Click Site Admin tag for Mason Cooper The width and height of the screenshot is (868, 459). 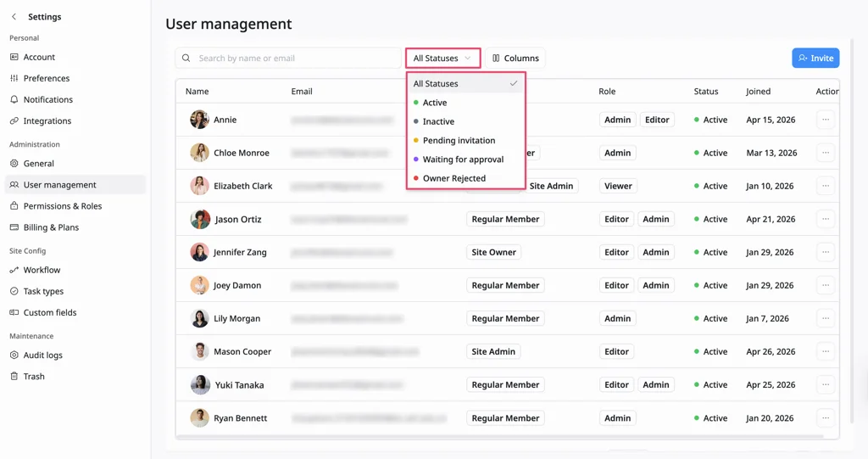493,351
